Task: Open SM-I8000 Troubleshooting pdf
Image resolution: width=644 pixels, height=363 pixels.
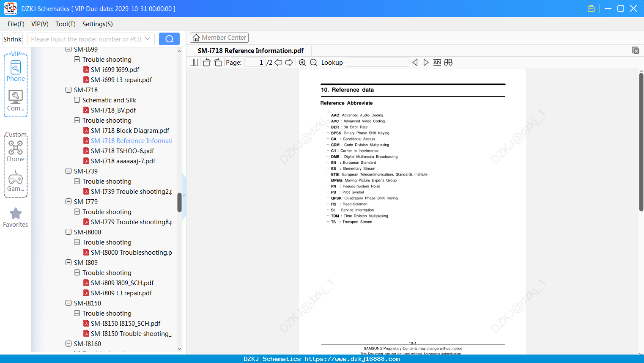Action: 127,253
